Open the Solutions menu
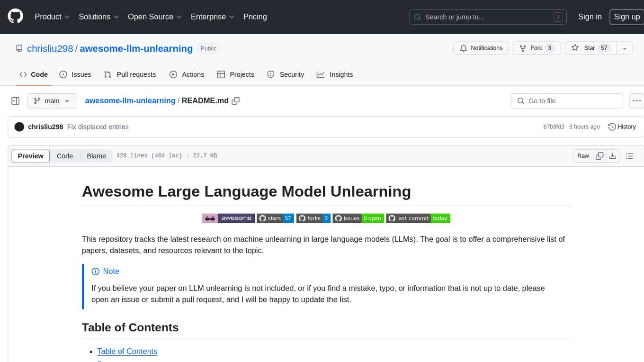Image resolution: width=644 pixels, height=362 pixels. click(99, 17)
